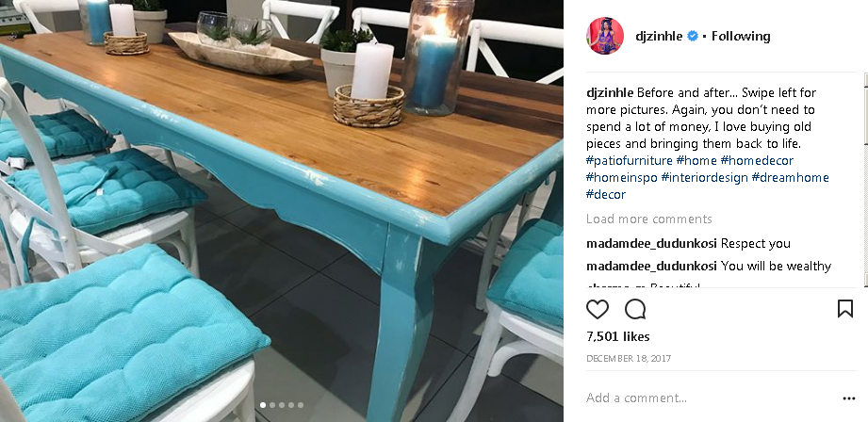Open the #patiofurniture hashtag
Viewport: 868px width, 422px height.
coord(629,160)
